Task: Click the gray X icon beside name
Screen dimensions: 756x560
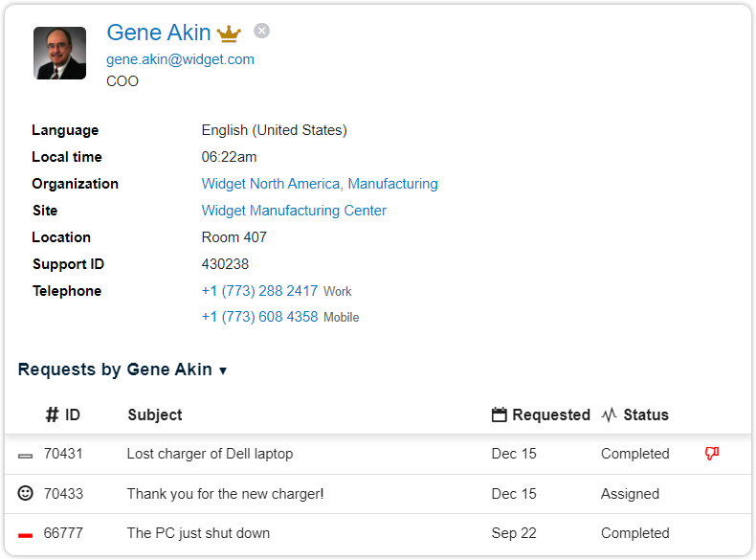Action: [261, 31]
